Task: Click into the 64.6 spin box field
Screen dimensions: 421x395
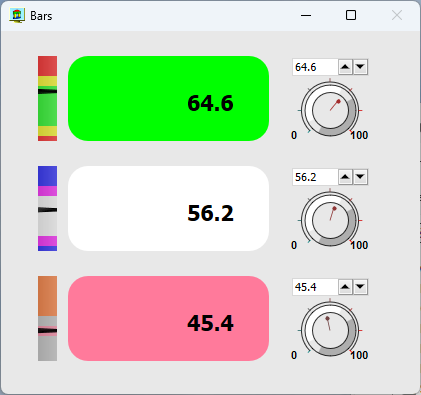Action: (315, 67)
